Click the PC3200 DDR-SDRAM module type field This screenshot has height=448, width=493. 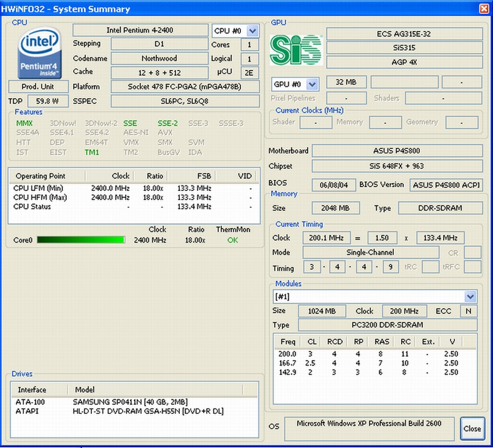pos(387,325)
